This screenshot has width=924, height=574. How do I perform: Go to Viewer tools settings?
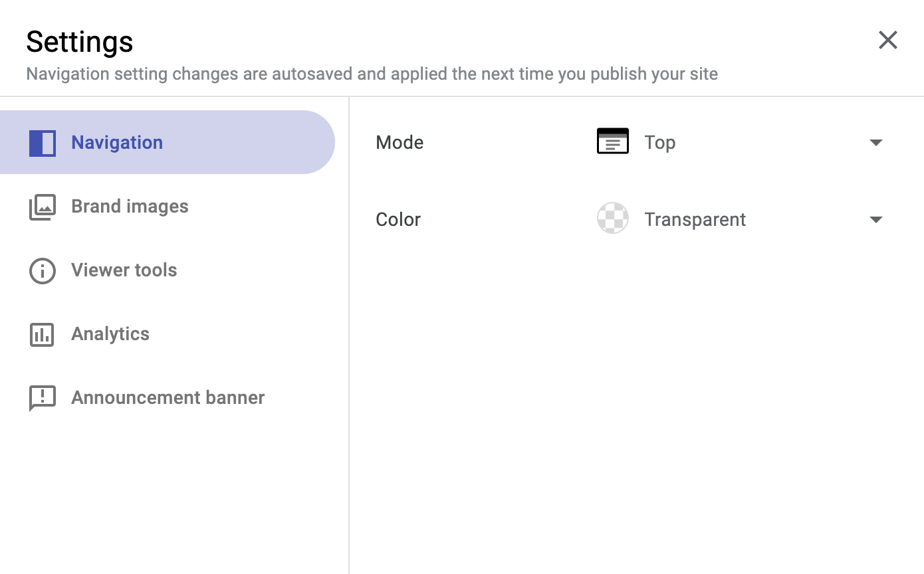tap(124, 270)
